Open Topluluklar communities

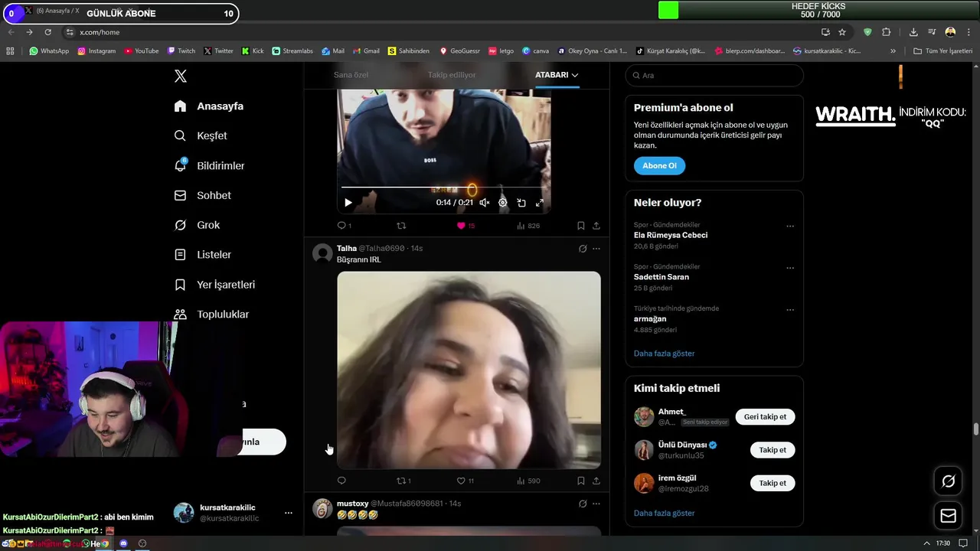(211, 315)
